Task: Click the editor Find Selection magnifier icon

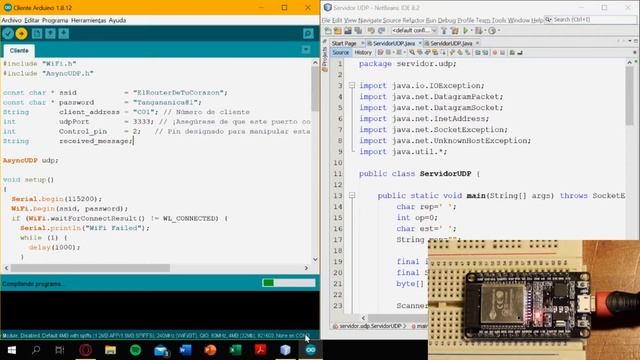Action: pos(412,53)
